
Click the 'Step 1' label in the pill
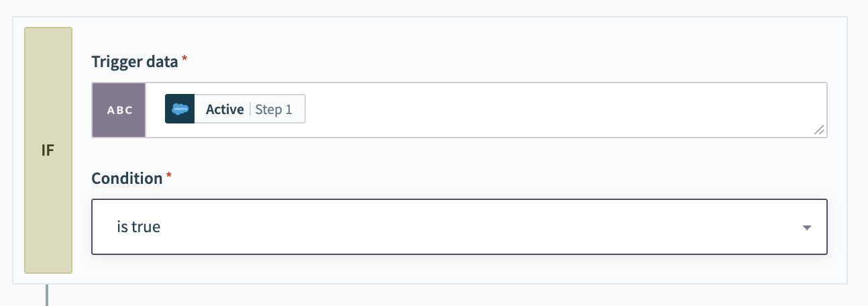(274, 109)
